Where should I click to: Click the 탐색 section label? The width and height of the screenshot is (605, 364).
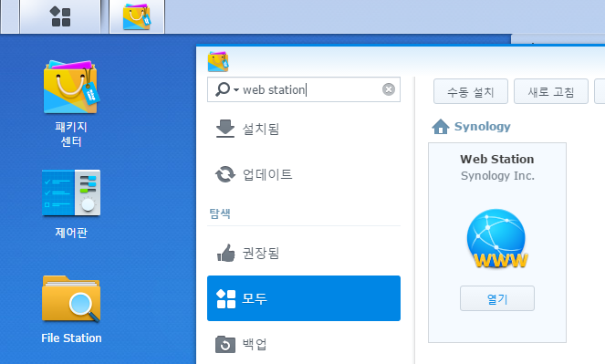(x=220, y=213)
